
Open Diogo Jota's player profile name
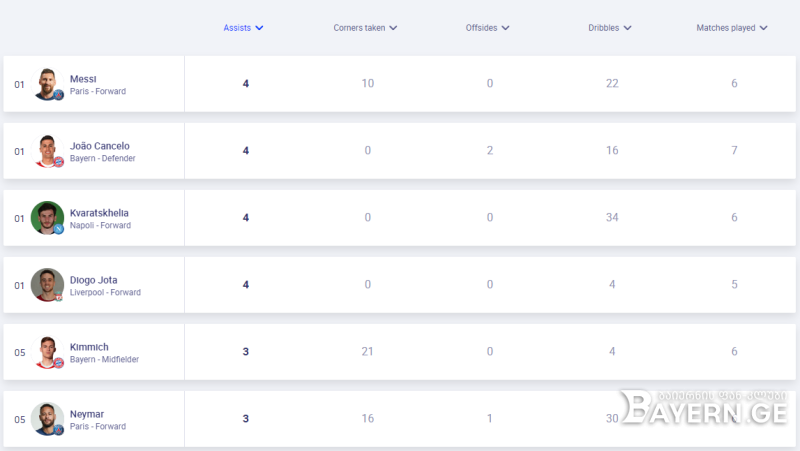click(93, 280)
